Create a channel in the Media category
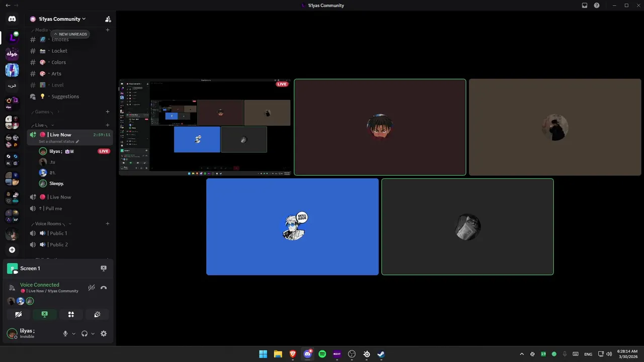Image resolution: width=644 pixels, height=362 pixels. [108, 30]
